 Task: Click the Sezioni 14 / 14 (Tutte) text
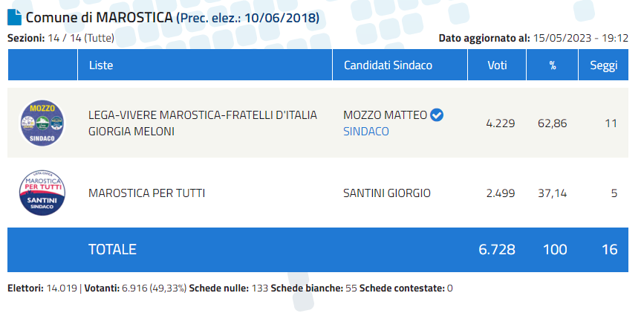(61, 39)
